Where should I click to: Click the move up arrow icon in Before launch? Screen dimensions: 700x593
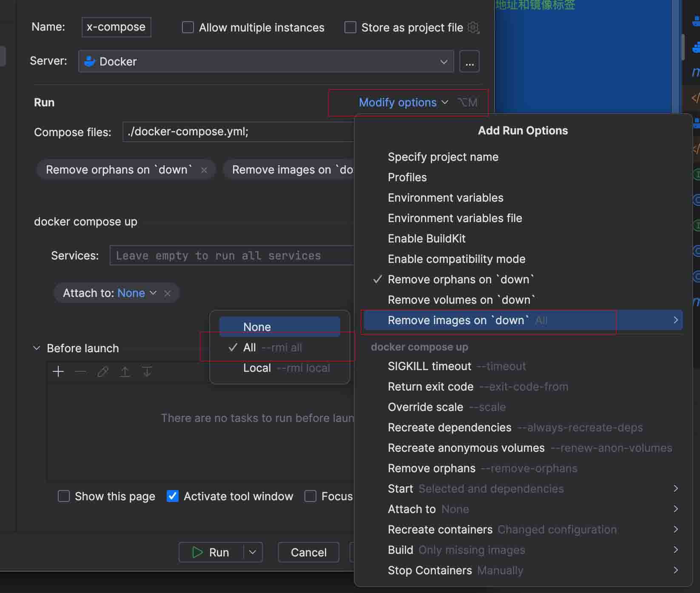(125, 372)
